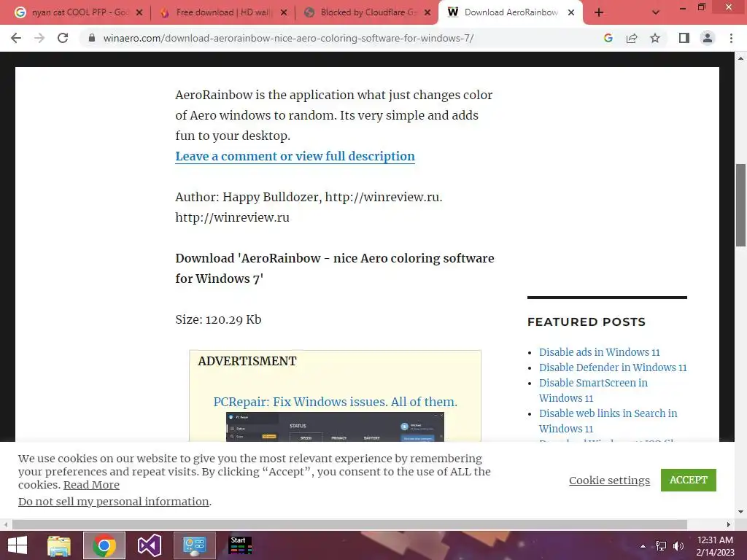Image resolution: width=747 pixels, height=560 pixels.
Task: Open Disable ads in Windows 11 post
Action: 600,352
